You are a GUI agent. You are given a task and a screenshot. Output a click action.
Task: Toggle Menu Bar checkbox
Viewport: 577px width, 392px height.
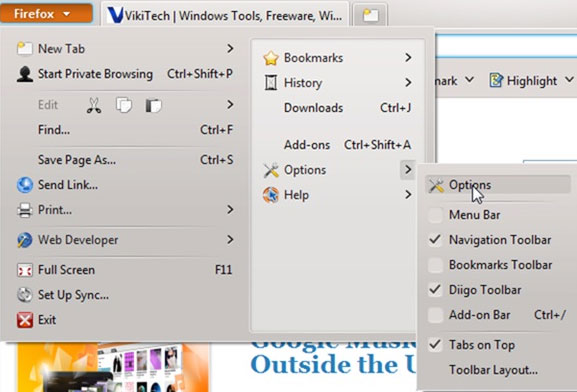point(435,215)
